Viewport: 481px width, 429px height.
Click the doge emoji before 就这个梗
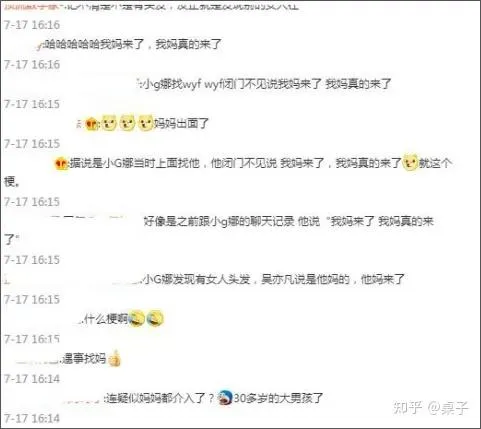point(410,163)
